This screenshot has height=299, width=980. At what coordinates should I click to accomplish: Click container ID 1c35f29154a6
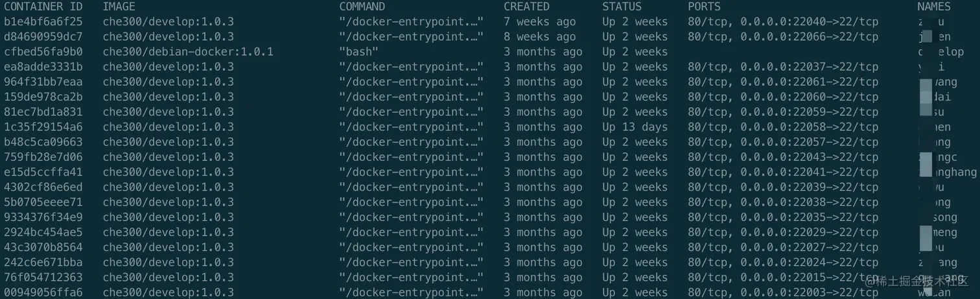coord(43,126)
